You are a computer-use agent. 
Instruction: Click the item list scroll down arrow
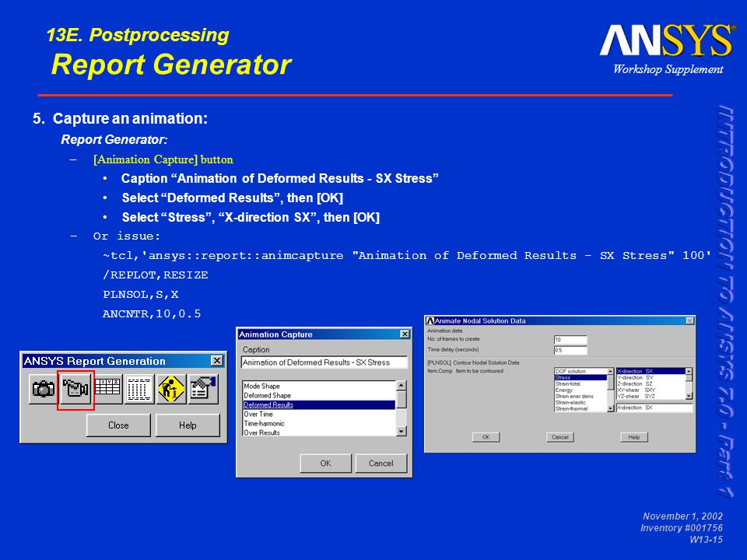[x=611, y=408]
